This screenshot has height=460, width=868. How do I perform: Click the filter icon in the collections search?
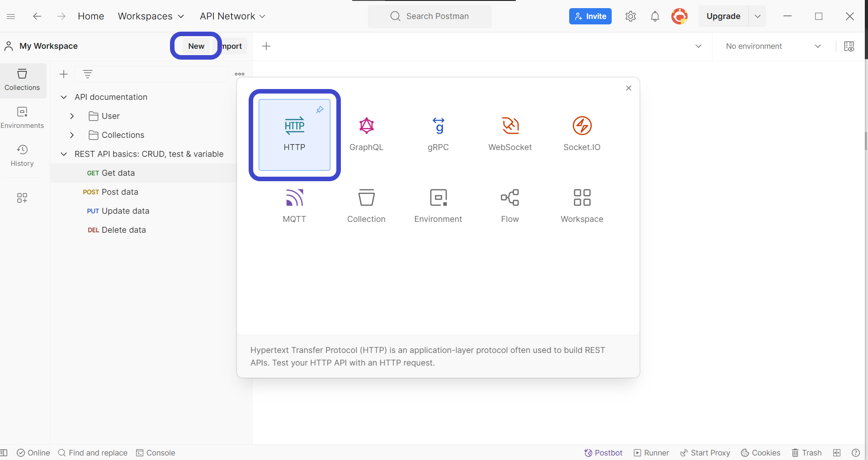click(88, 74)
